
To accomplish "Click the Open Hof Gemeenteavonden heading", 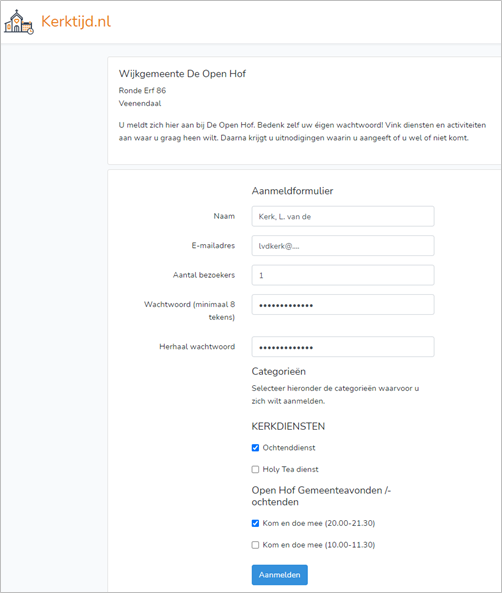I will click(321, 496).
